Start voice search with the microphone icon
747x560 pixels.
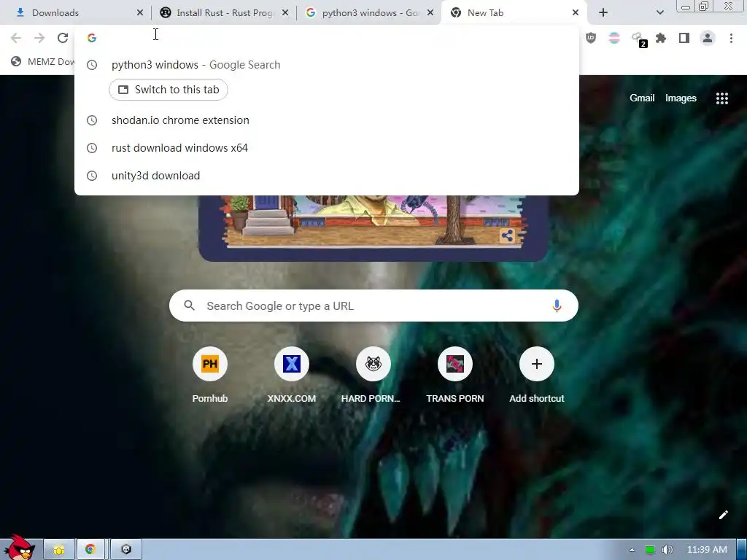tap(557, 306)
